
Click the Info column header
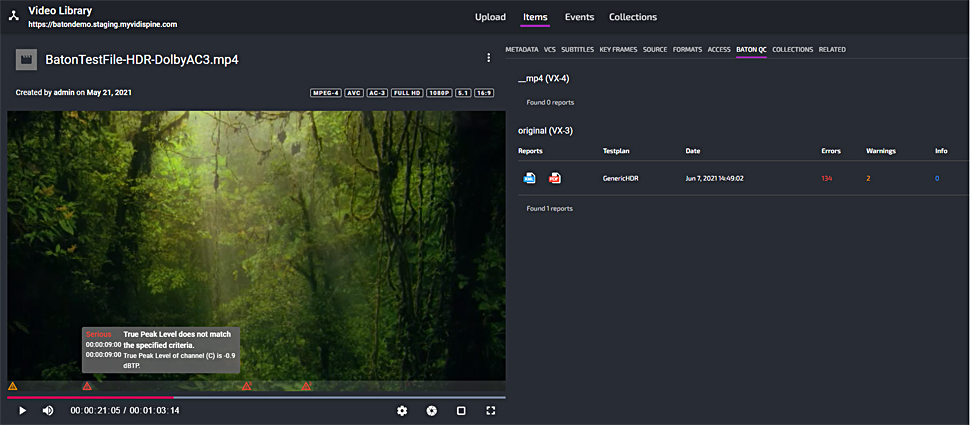[941, 151]
